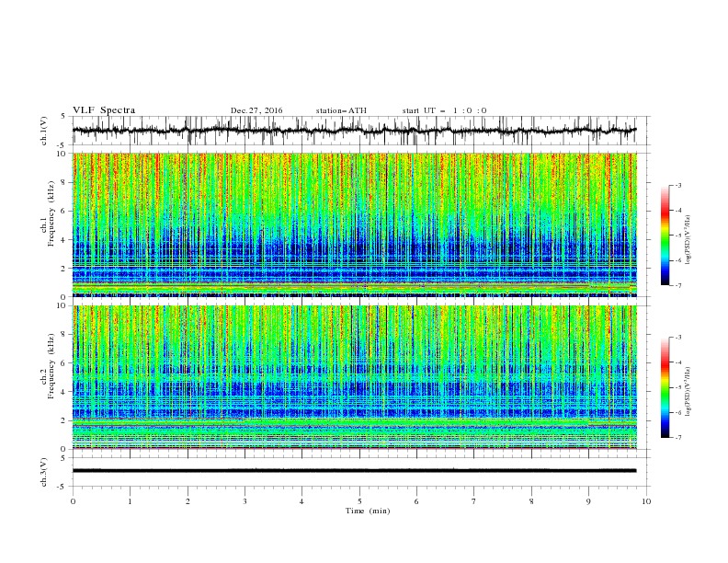
Task: Select ch.2 colorbar "log(PSD)(V²/Hz)" label
Action: 688,392
